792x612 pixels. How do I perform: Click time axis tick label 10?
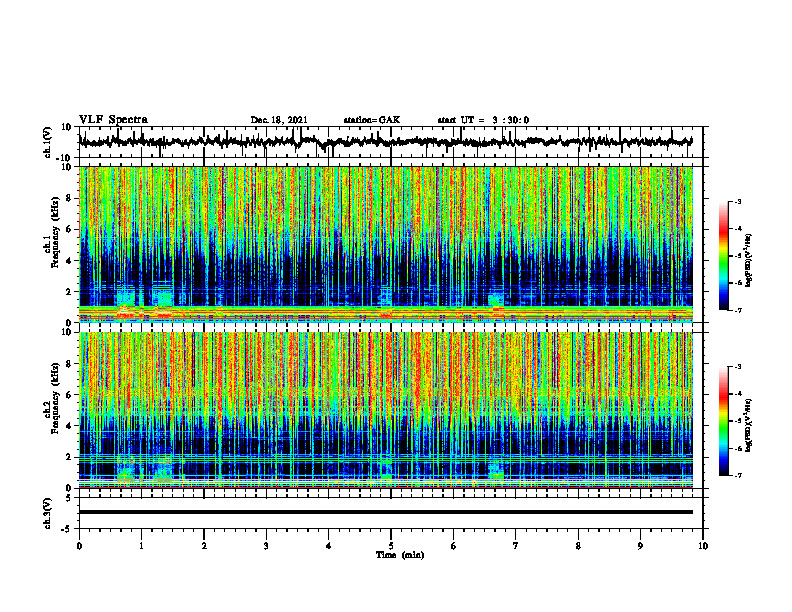703,546
